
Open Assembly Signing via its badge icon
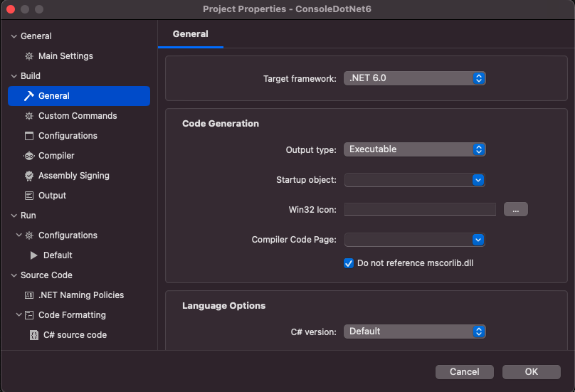[x=29, y=176]
